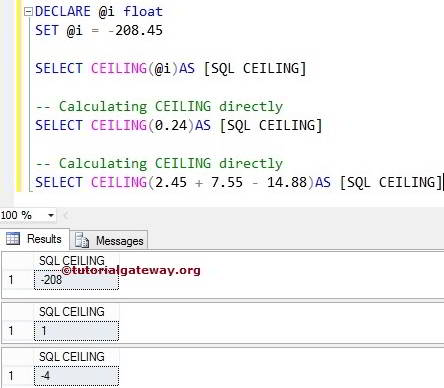Switch to the Results tab
This screenshot has width=444, height=388.
pos(35,239)
